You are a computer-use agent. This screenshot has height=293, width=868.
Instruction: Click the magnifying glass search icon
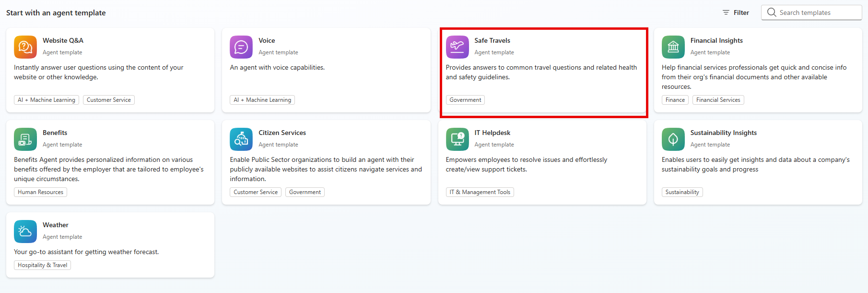[772, 12]
